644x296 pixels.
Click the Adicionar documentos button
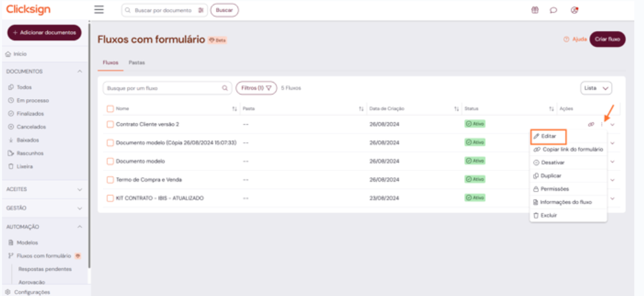point(44,32)
